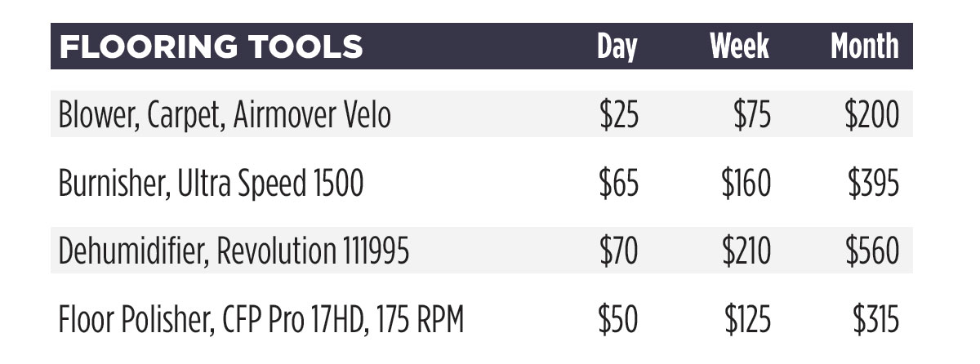Select the $50 day rate for Floor Polisher
Screen dimensions: 980x364
[x=617, y=321]
